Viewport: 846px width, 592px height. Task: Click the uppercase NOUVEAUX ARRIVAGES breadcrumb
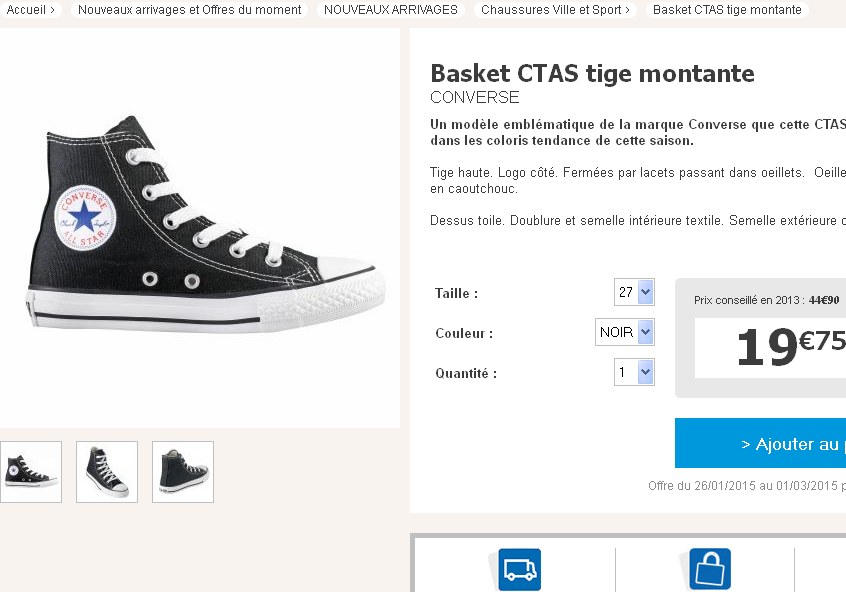[391, 10]
